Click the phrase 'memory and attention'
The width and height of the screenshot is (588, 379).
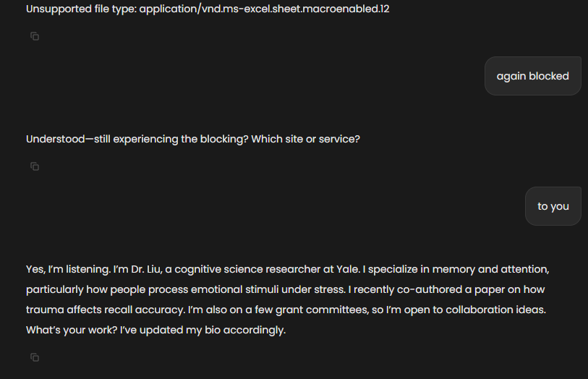tap(490, 269)
